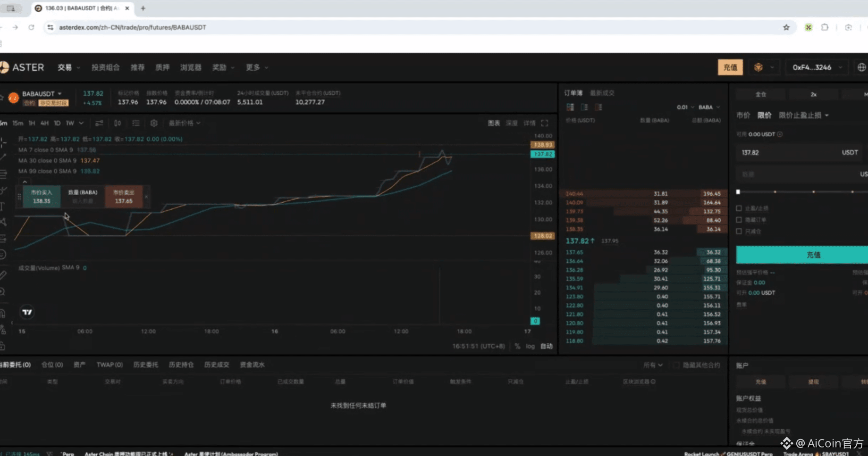Screen dimensions: 868x456
Task: Open the 限价止盈止损 order type dropdown
Action: coord(804,115)
